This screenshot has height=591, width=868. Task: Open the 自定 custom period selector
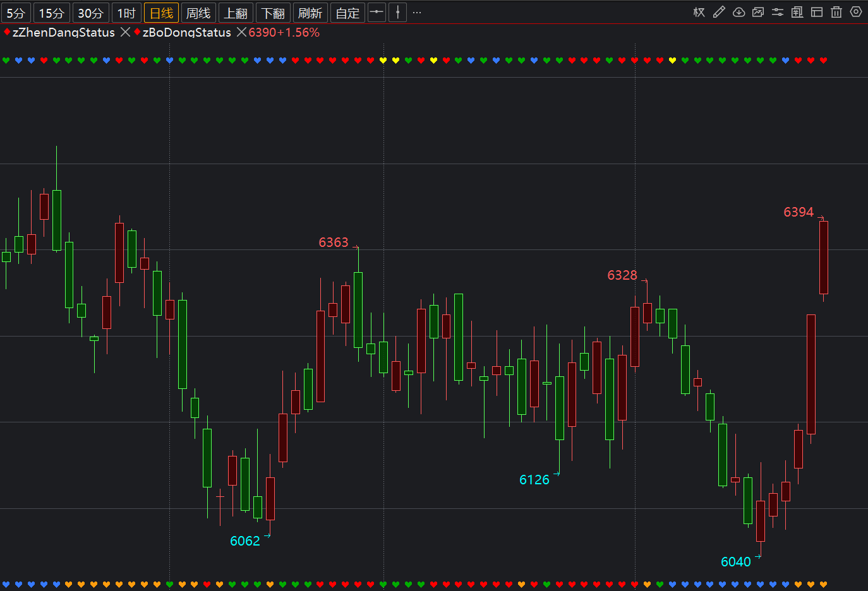pos(347,13)
